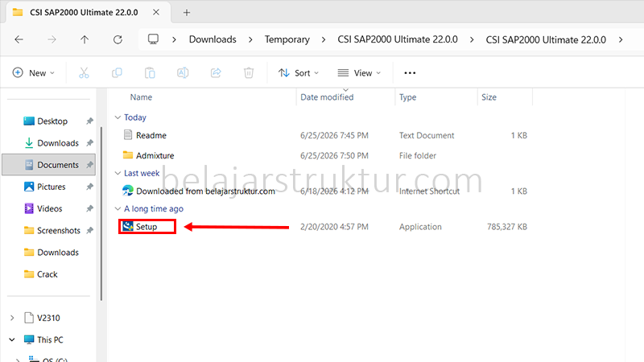The width and height of the screenshot is (644, 362).
Task: Expand chevron after Downloads in address bar
Action: (x=250, y=39)
